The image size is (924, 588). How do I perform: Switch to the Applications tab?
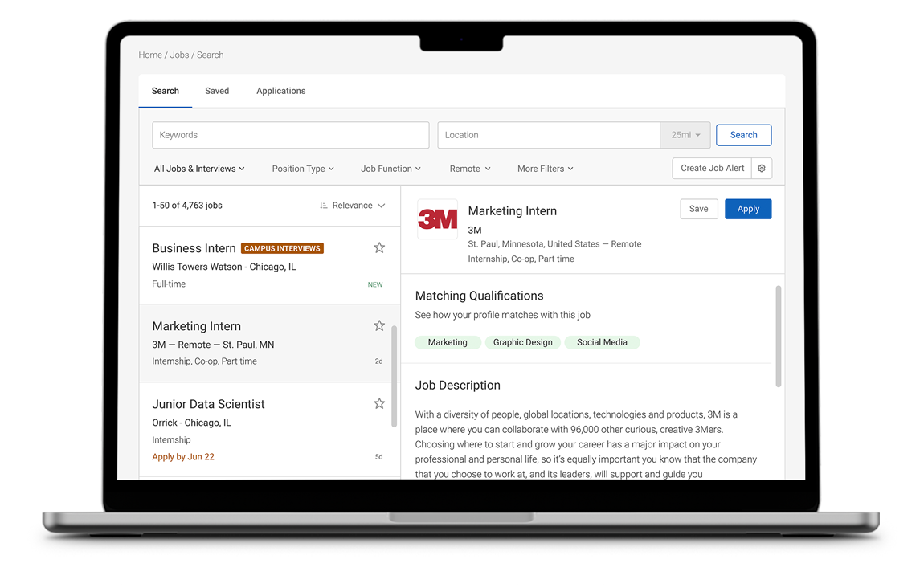pos(280,91)
